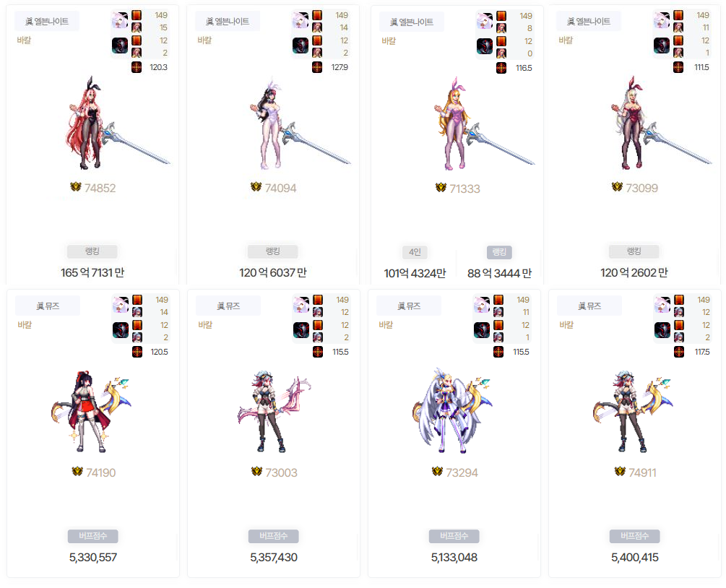Open the winged muse character with score 73294
The width and height of the screenshot is (726, 588).
pyautogui.click(x=451, y=411)
